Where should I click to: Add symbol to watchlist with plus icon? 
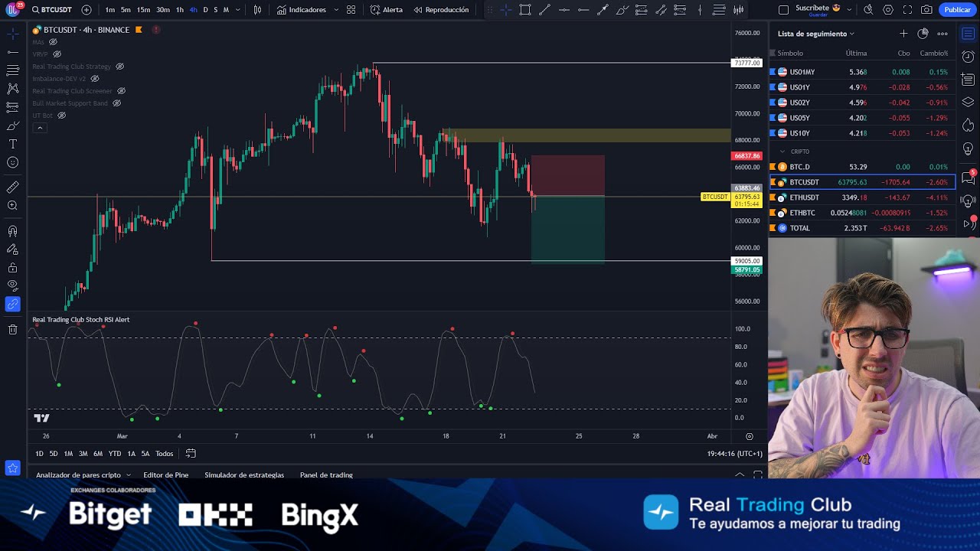903,34
